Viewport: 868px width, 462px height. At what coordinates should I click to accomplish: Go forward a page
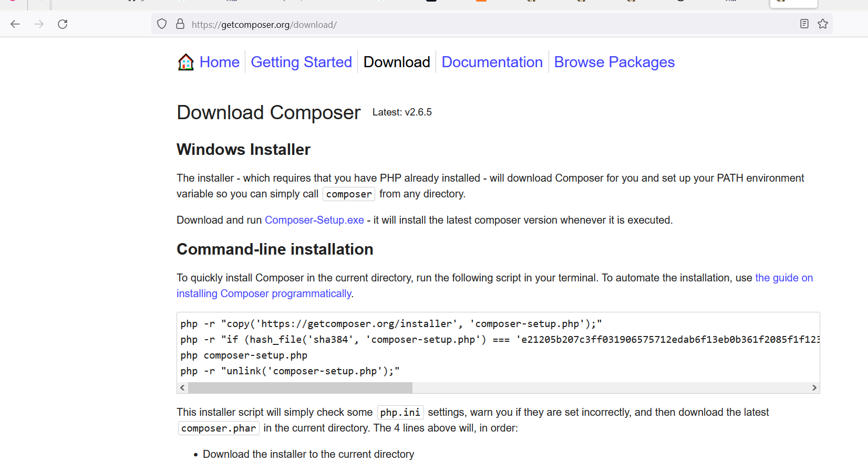38,24
